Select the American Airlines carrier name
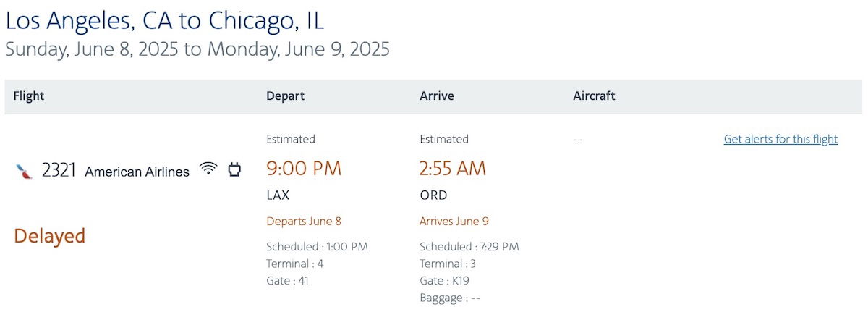This screenshot has width=868, height=320. [137, 172]
